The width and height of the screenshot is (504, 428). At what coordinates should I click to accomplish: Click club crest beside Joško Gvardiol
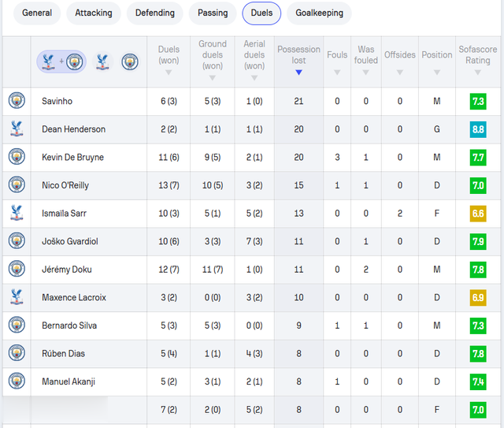(x=17, y=240)
